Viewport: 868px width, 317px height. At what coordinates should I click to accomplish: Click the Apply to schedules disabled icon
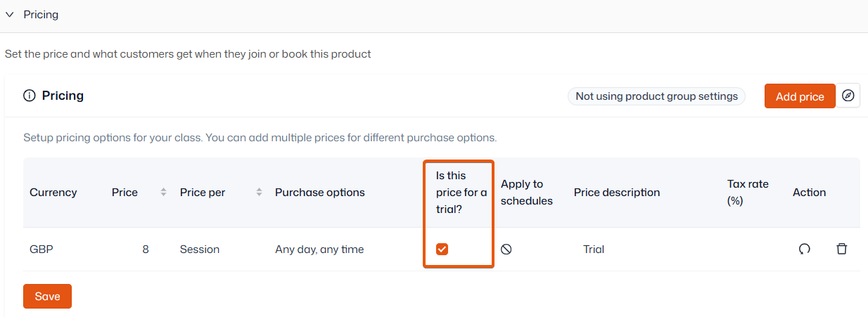click(x=506, y=249)
